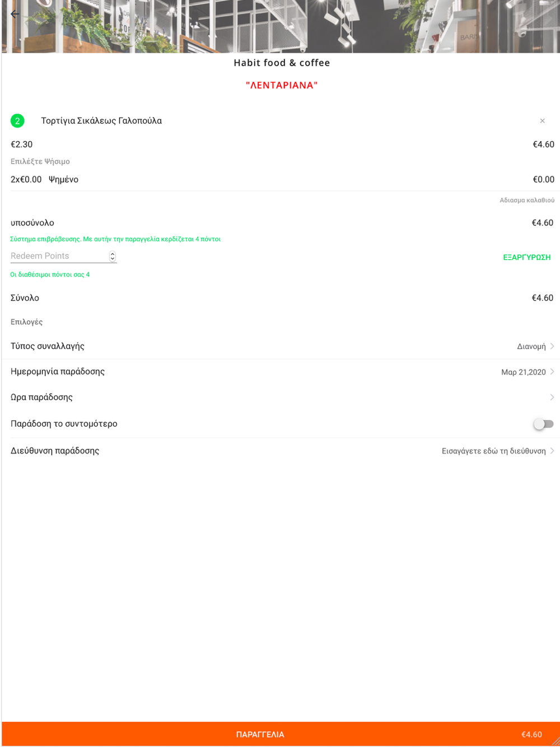This screenshot has height=747, width=560.
Task: Click the restaurant header banner image
Action: coord(280,26)
